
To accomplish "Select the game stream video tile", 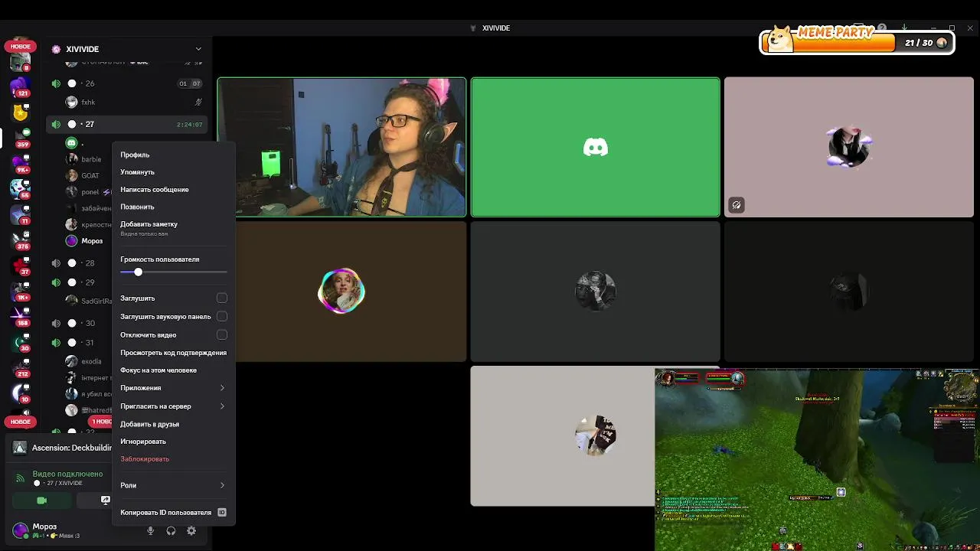I will click(x=817, y=459).
